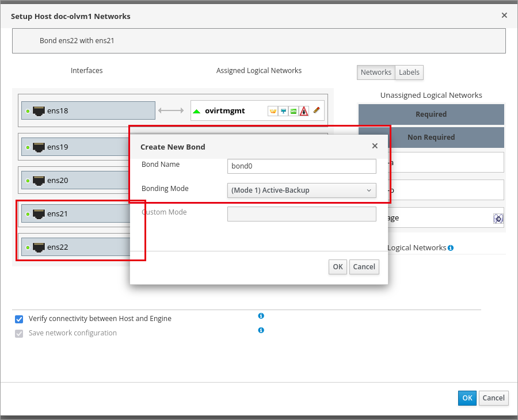The width and height of the screenshot is (518, 420).
Task: Confirm the new bond with OK
Action: point(338,267)
